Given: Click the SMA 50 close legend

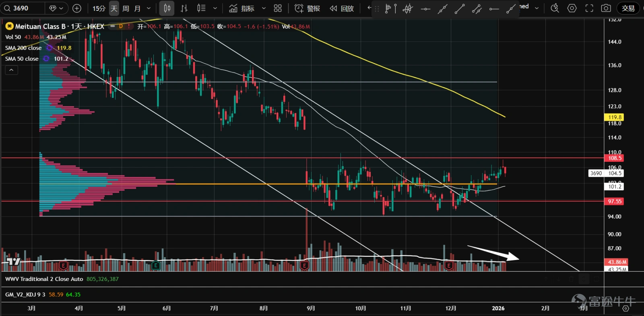Looking at the screenshot, I should click(22, 59).
